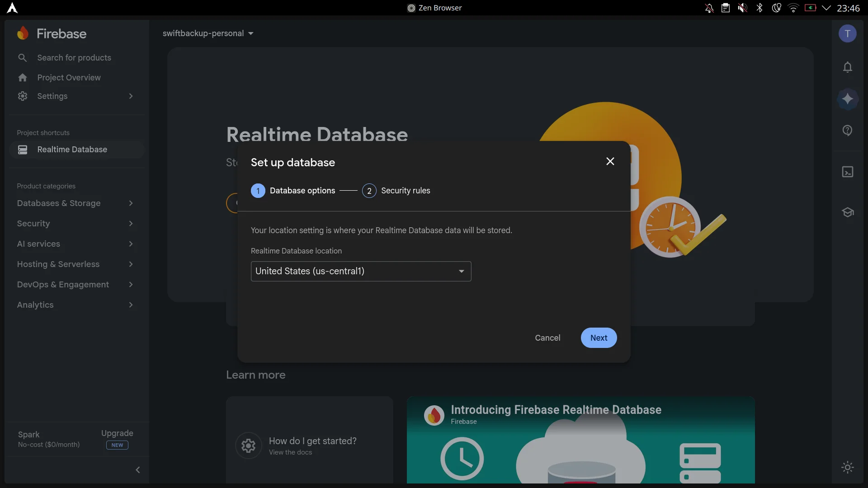
Task: Select step 2 Security rules
Action: pyautogui.click(x=396, y=191)
